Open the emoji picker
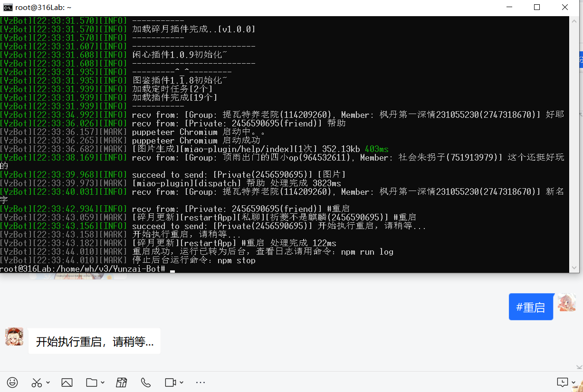This screenshot has width=583, height=392. click(x=12, y=382)
